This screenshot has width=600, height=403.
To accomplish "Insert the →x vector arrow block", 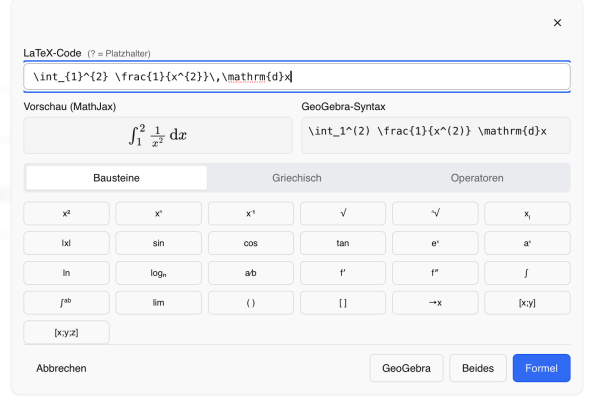I will point(435,303).
